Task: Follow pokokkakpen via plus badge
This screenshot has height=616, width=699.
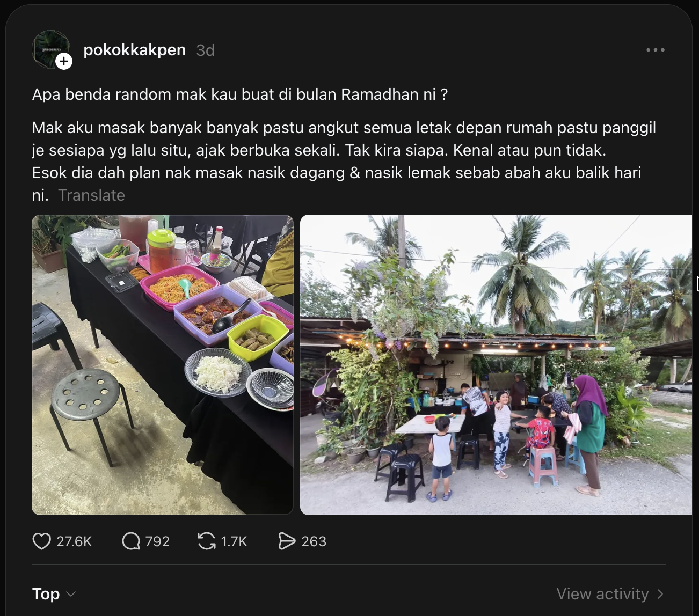Action: click(64, 62)
